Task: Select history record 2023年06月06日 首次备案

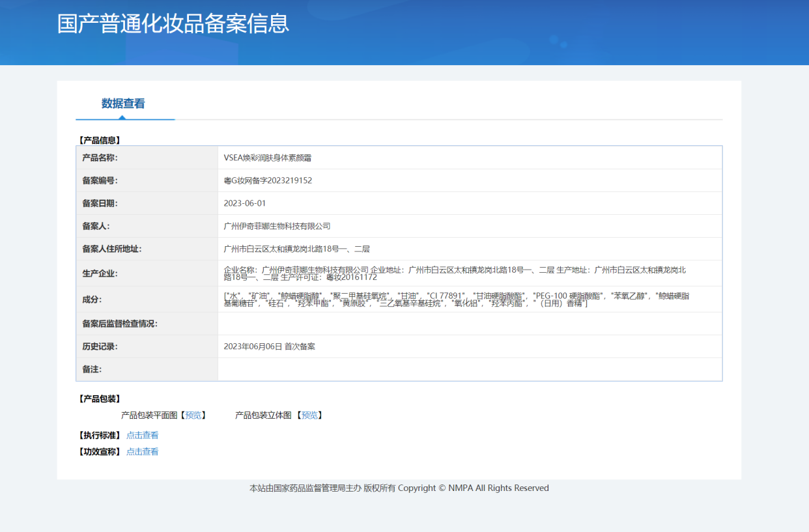Action: (269, 346)
